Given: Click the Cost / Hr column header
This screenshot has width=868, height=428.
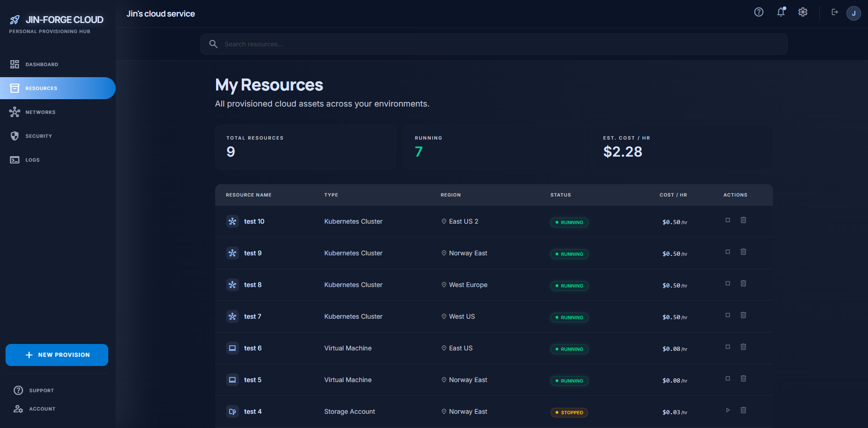Looking at the screenshot, I should [x=673, y=195].
